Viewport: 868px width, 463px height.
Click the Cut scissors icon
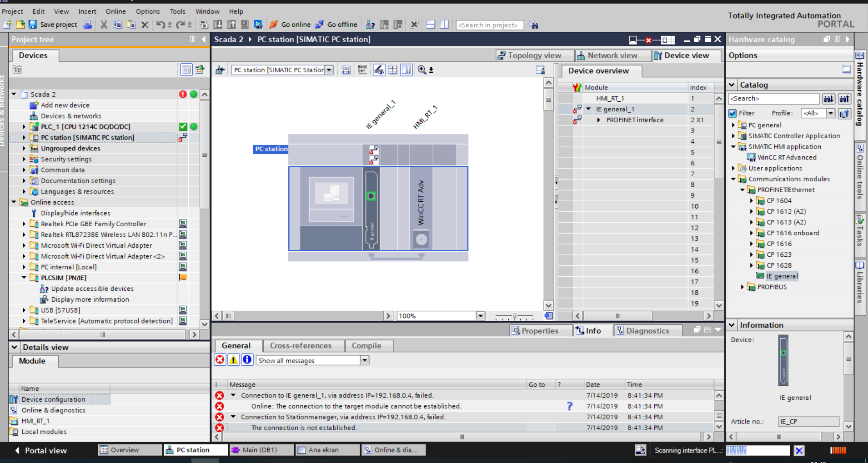tap(104, 25)
